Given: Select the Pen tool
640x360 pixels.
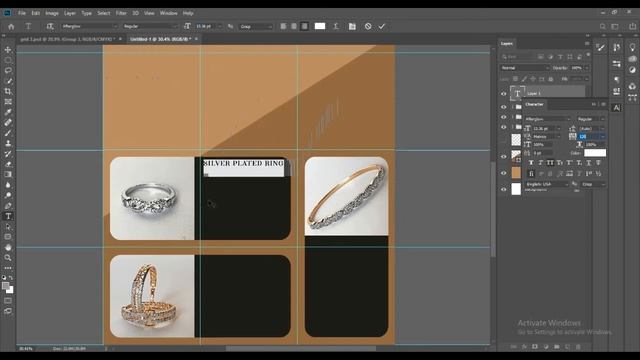Looking at the screenshot, I should (8, 206).
